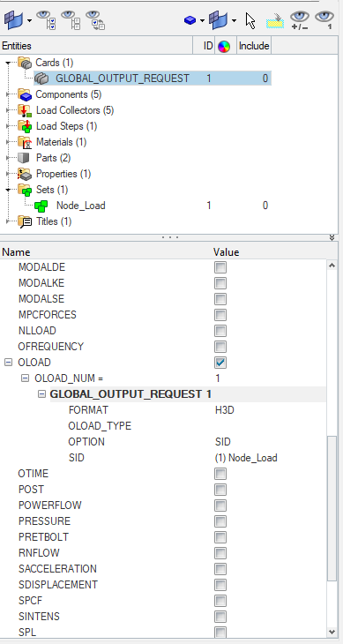Image resolution: width=343 pixels, height=644 pixels.
Task: Click the FORMAT value H3D field
Action: click(x=225, y=410)
